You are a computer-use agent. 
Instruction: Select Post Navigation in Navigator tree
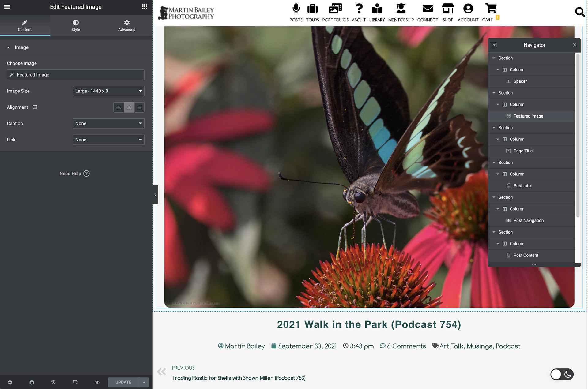(x=528, y=220)
